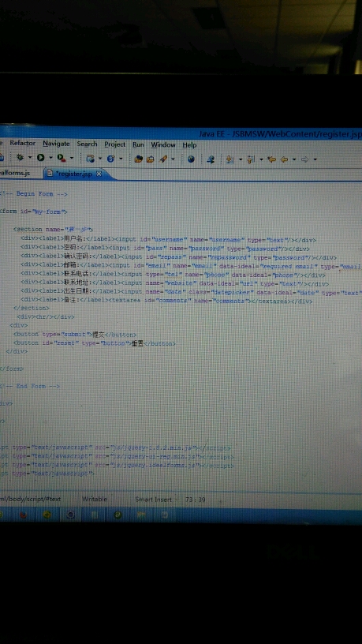Open the Refactor menu
362x644 pixels.
[23, 144]
